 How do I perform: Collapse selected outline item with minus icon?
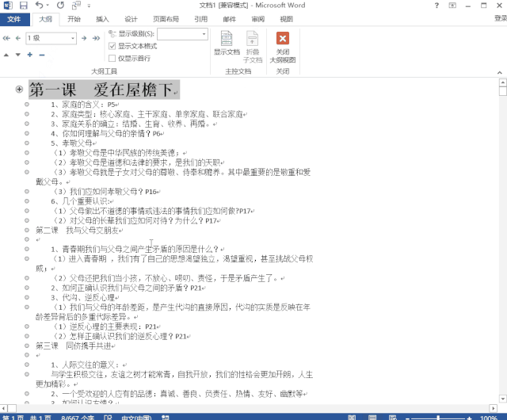coord(42,55)
